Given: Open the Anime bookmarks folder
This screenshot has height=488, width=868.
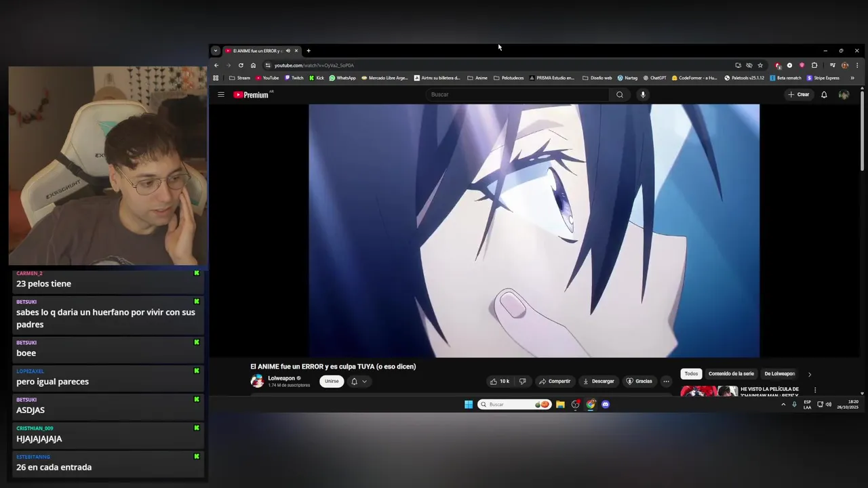Looking at the screenshot, I should coord(477,78).
